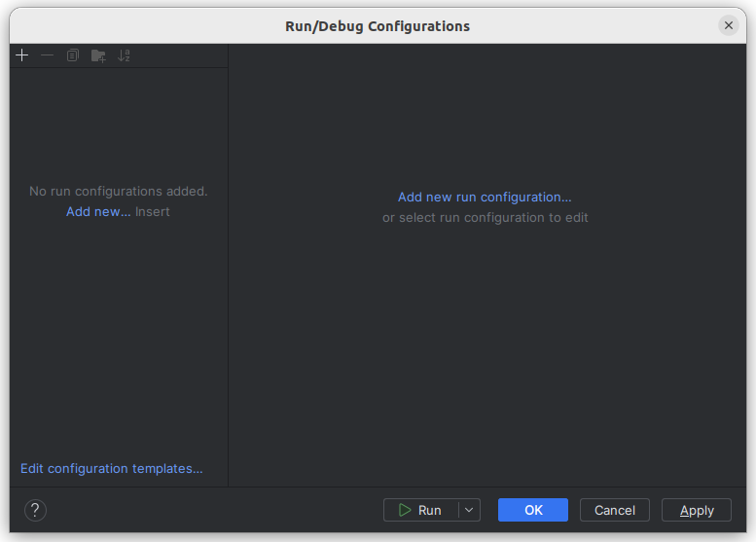Click the Sort Configurations alphabetically icon
756x542 pixels.
(x=124, y=55)
